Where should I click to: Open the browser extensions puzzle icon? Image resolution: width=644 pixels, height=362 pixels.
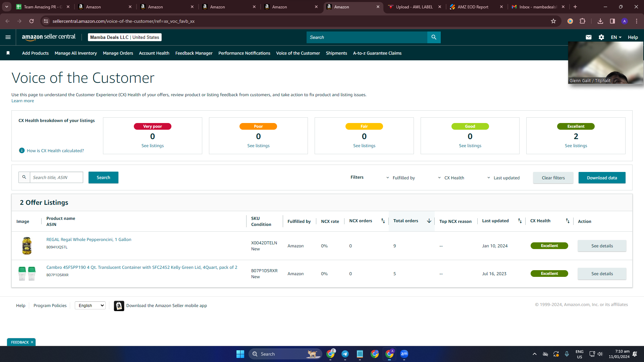click(583, 21)
